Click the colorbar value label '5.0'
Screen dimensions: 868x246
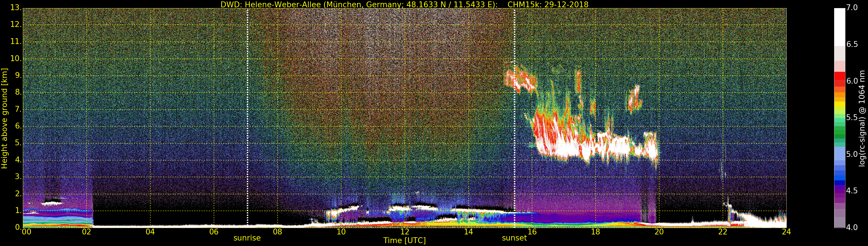(852, 154)
